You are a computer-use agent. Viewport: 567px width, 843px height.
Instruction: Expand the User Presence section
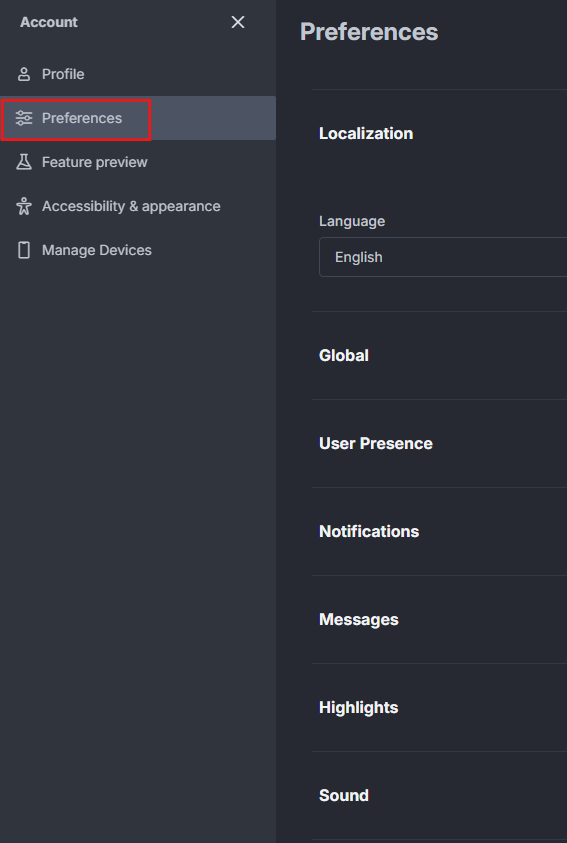click(x=376, y=444)
